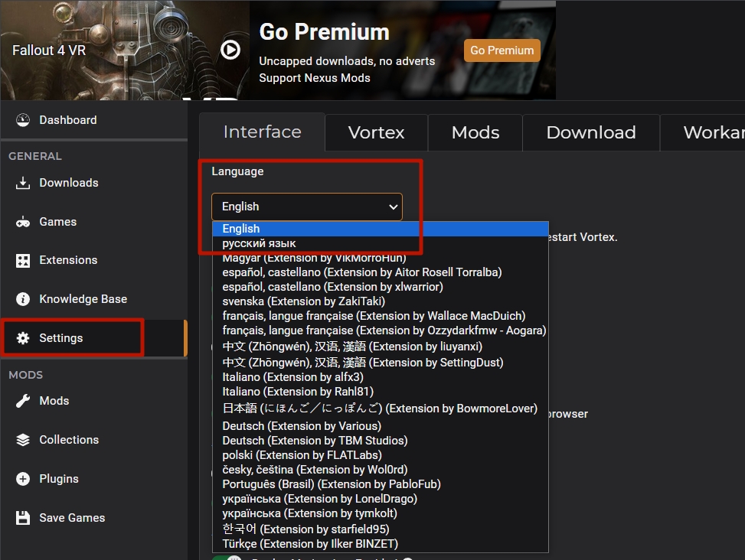Pick Italiano by Rahl81 option
Viewport: 745px width, 560px height.
380,392
